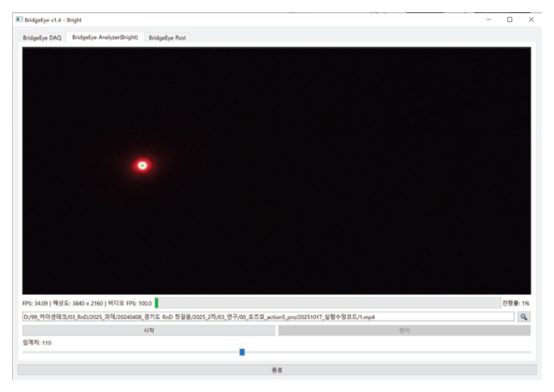Click the BridgeEye app icon in title bar
Screen dimensions: 554x392
[19, 19]
